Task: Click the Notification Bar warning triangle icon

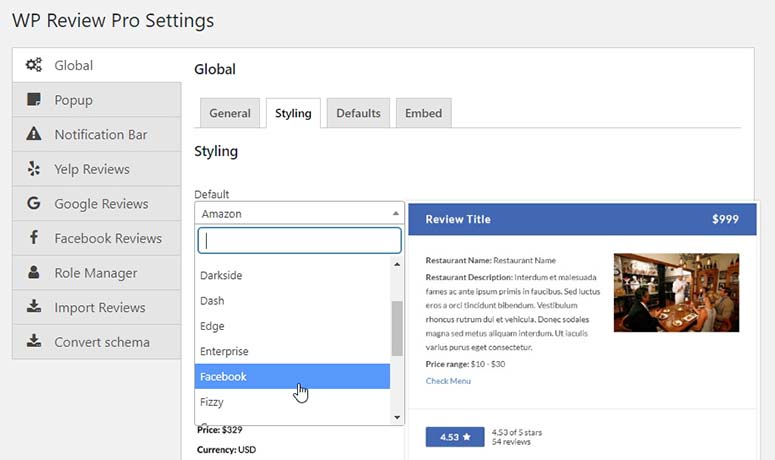Action: 34,133
